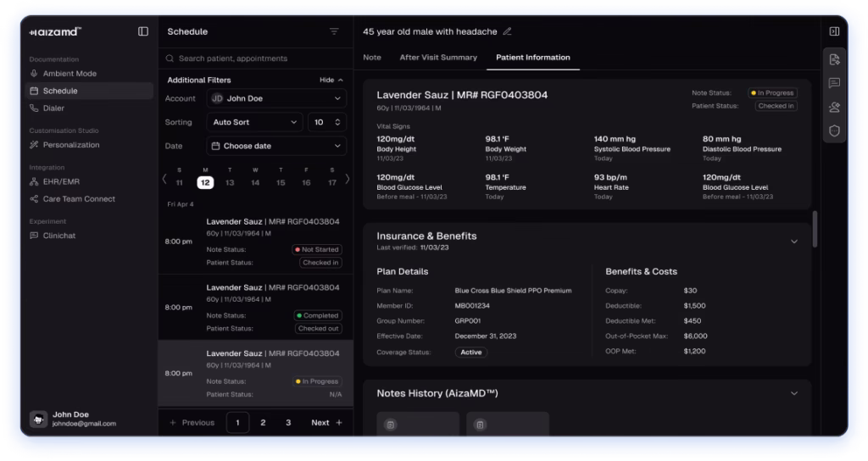The height and width of the screenshot is (461, 868).
Task: Click the Search patient, appointments field
Action: click(x=254, y=58)
